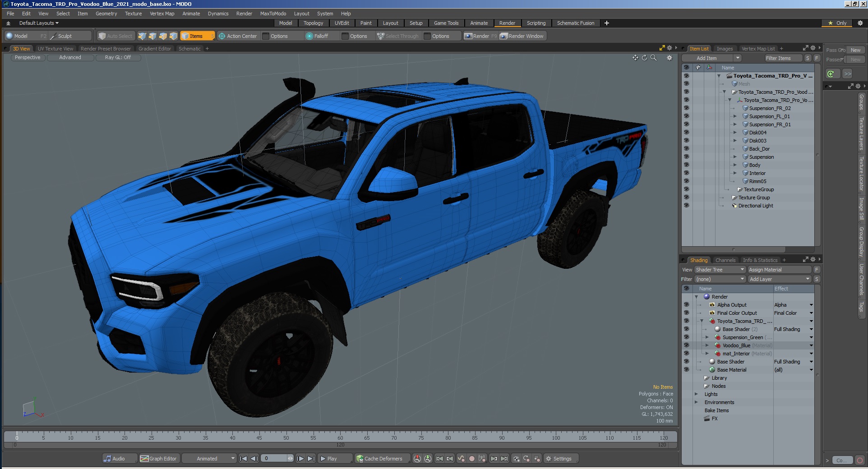This screenshot has height=469, width=868.
Task: Go to last frame
Action: coord(311,459)
